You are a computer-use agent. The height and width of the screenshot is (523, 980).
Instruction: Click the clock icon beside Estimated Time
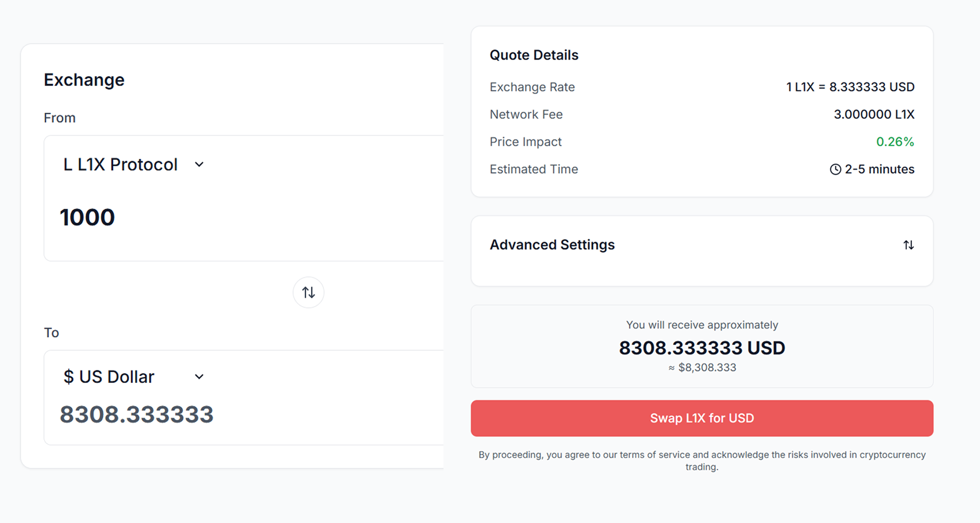click(x=835, y=169)
